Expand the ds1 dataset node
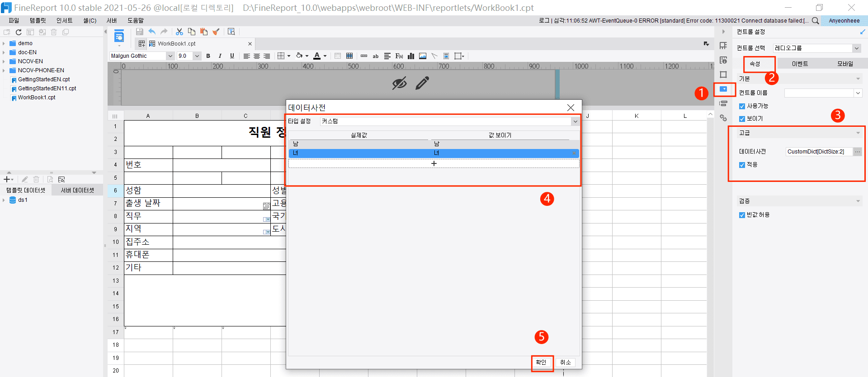 click(4, 200)
